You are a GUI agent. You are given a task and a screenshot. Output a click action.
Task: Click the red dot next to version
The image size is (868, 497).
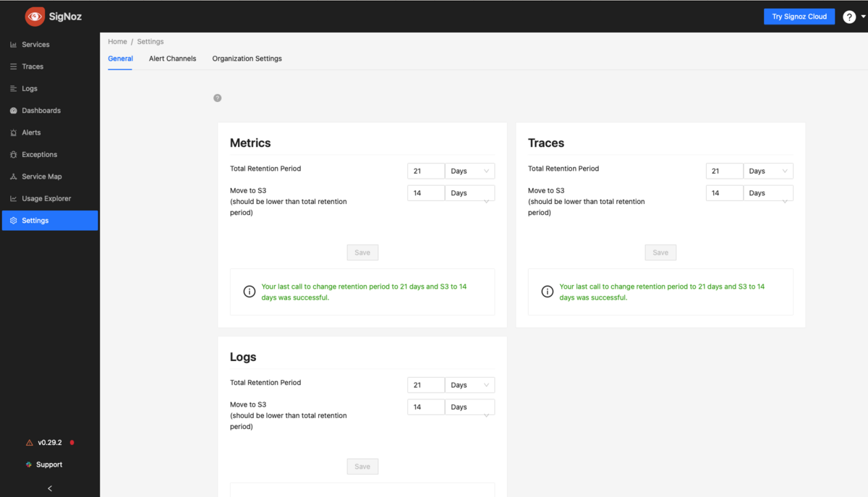[72, 443]
